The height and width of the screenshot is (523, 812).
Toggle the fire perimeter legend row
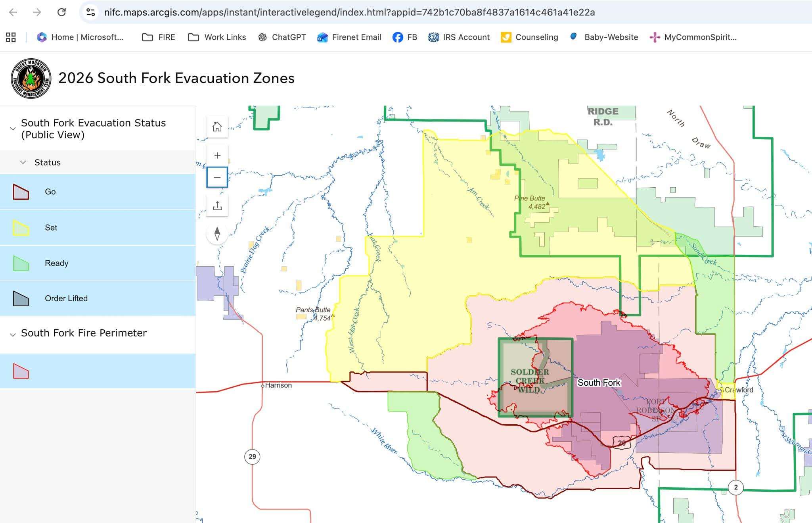click(98, 371)
